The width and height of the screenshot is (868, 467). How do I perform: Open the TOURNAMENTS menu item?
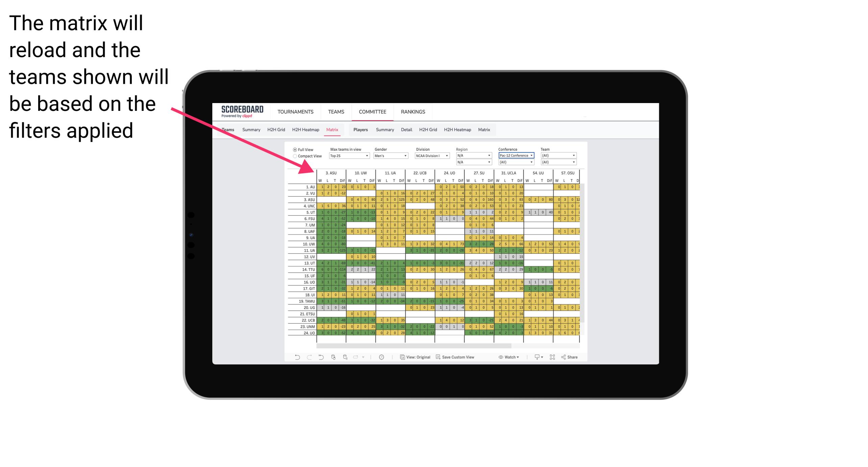point(294,112)
